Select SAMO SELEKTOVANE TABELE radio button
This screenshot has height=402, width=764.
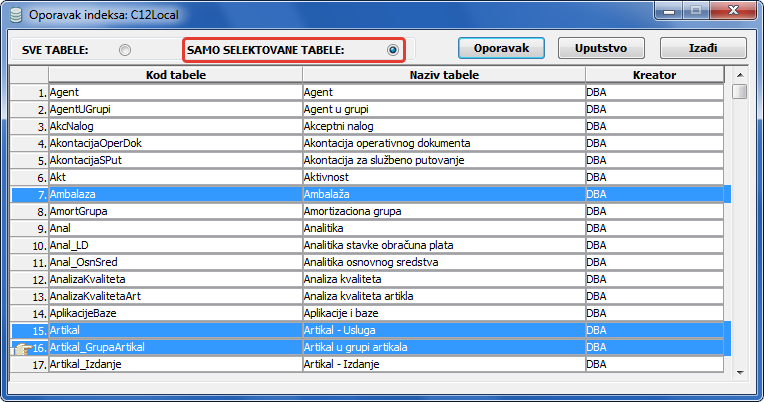pyautogui.click(x=393, y=49)
